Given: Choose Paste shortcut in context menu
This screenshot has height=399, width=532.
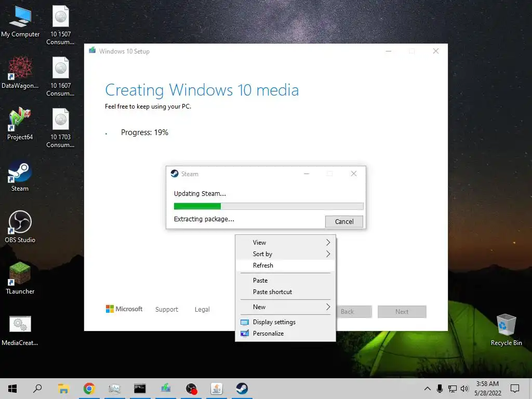Looking at the screenshot, I should [x=285, y=292].
